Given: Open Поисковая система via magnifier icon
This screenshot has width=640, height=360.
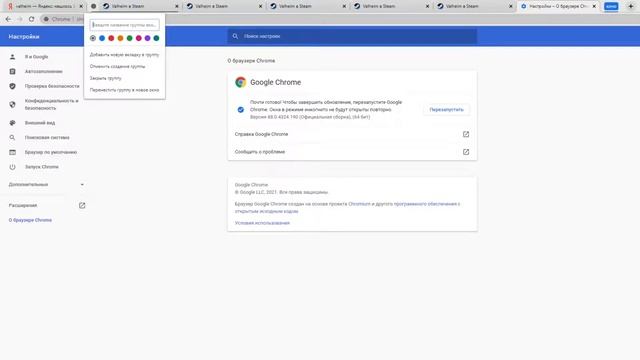Looking at the screenshot, I should pos(12,138).
